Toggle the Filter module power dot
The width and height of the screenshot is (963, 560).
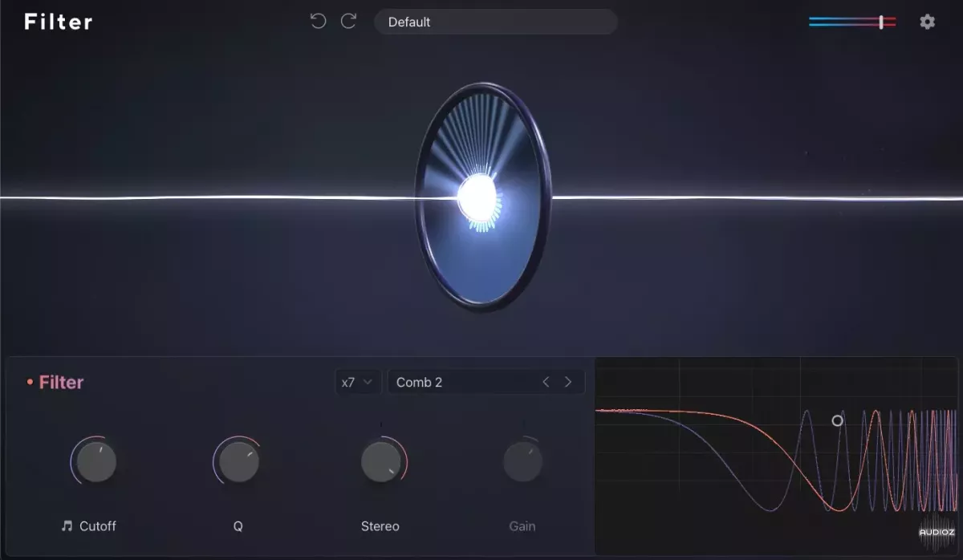30,383
